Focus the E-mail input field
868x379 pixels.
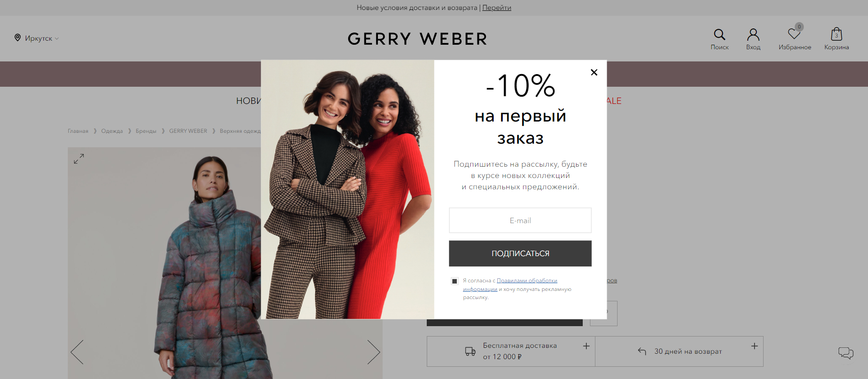click(520, 220)
